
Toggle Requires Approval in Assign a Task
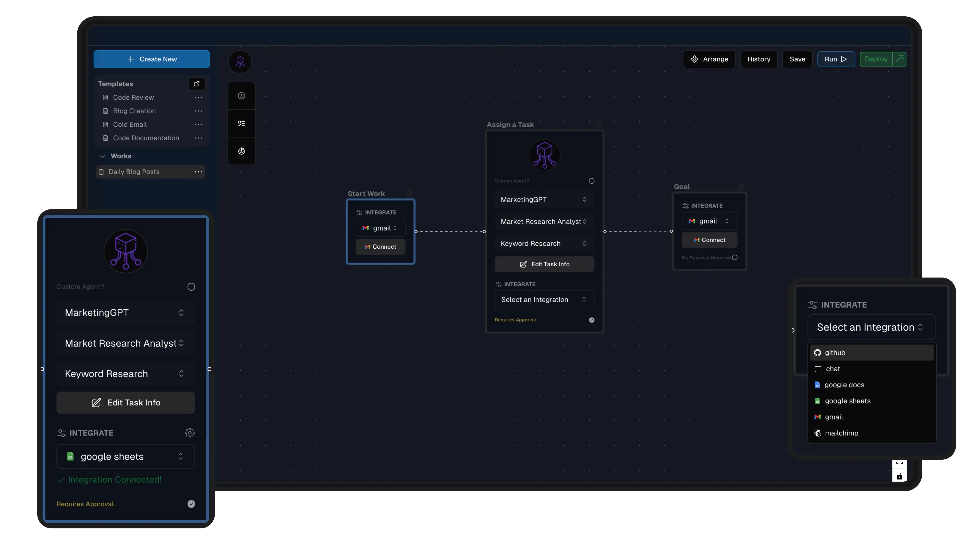pos(592,320)
